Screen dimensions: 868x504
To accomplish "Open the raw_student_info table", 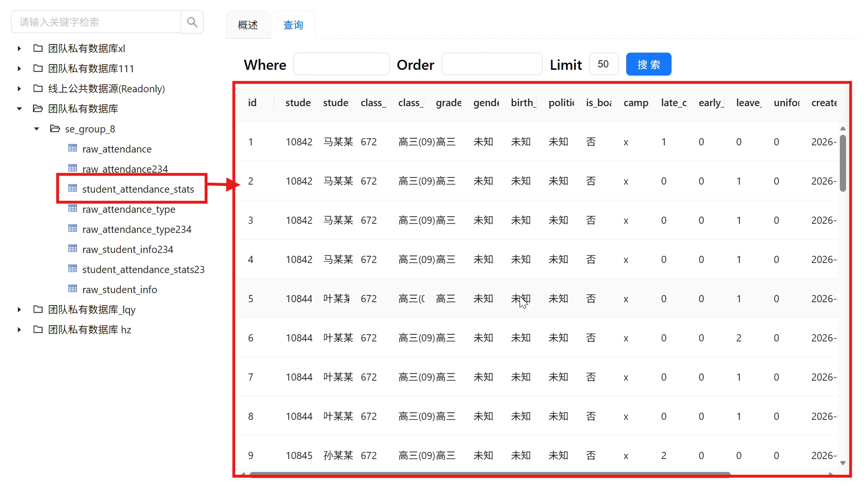I will [119, 289].
